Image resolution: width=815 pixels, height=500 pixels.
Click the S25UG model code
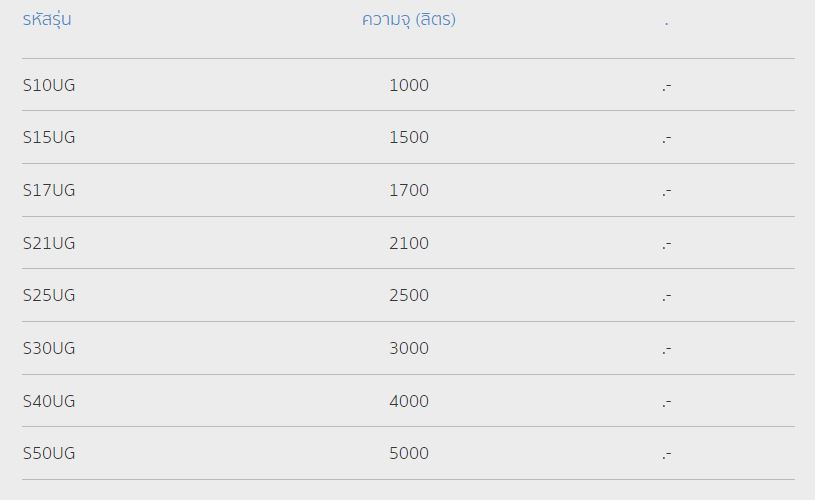click(49, 296)
